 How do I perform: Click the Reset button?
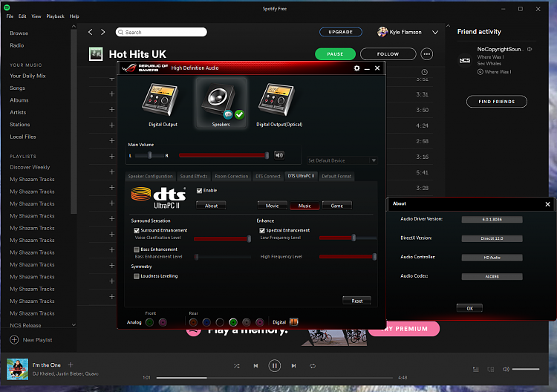[357, 301]
